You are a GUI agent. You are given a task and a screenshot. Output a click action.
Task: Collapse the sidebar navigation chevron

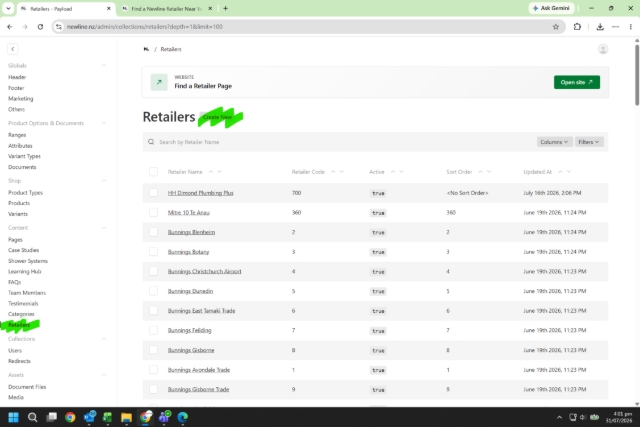click(13, 49)
